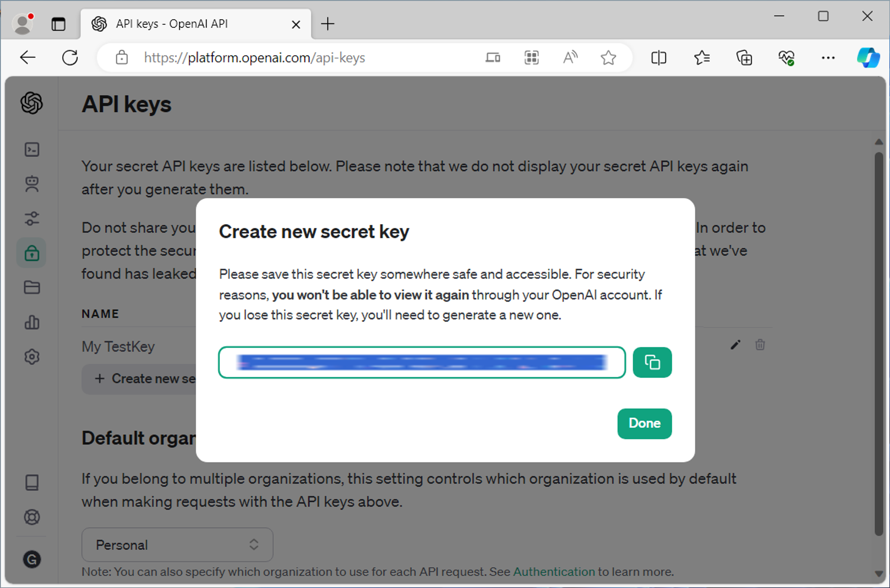
Task: Open a new tab with the plus button
Action: [327, 24]
